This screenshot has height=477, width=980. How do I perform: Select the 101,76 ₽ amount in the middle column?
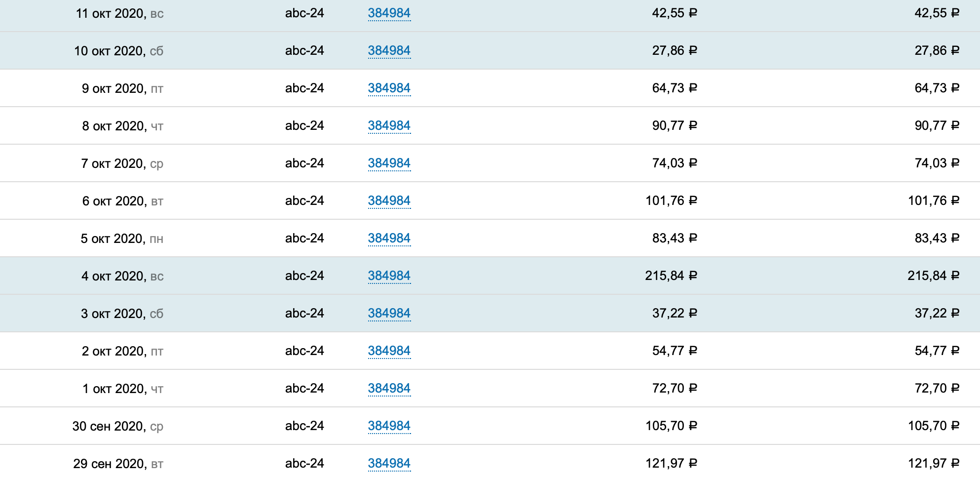[x=671, y=200]
